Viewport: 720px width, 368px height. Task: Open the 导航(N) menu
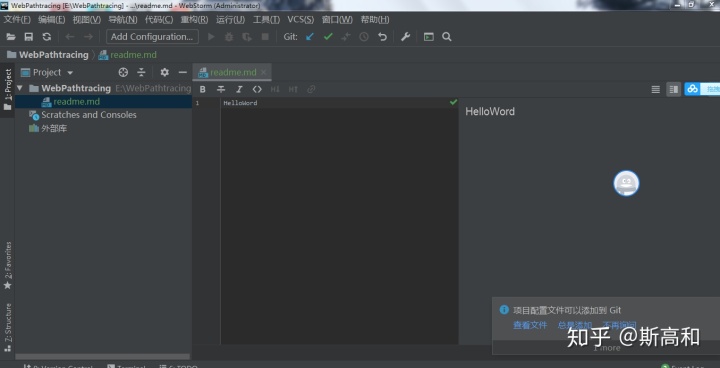tap(123, 19)
